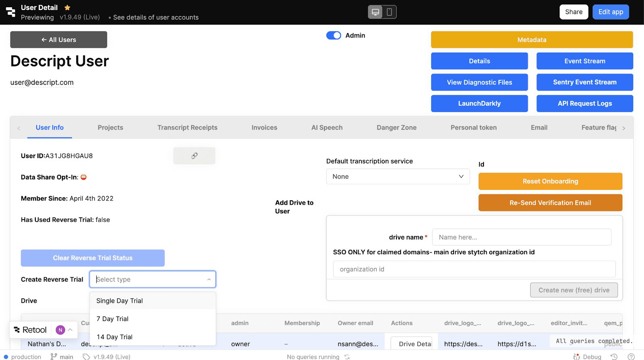The image size is (644, 360).
Task: Click the copy link icon beside User ID
Action: pyautogui.click(x=194, y=156)
